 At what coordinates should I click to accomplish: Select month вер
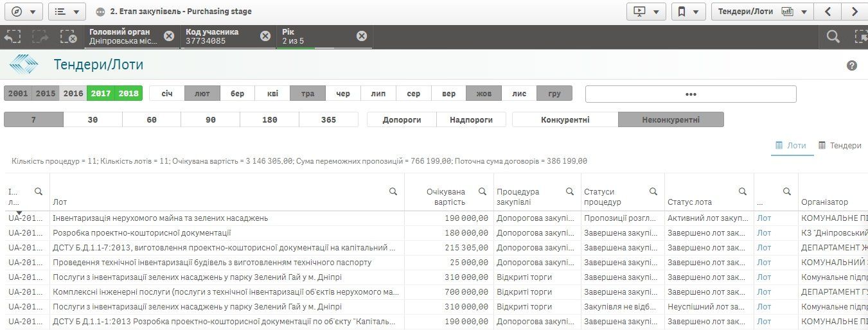point(449,94)
